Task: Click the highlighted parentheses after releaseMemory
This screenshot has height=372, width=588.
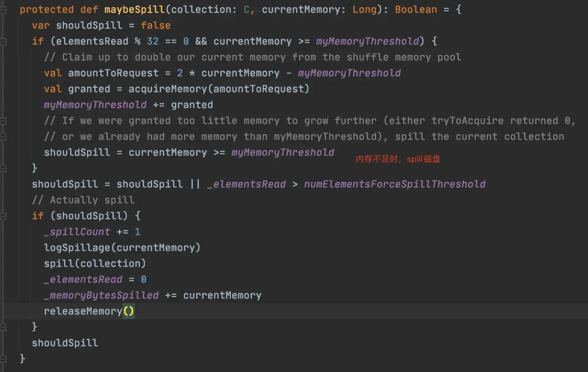Action: point(129,311)
